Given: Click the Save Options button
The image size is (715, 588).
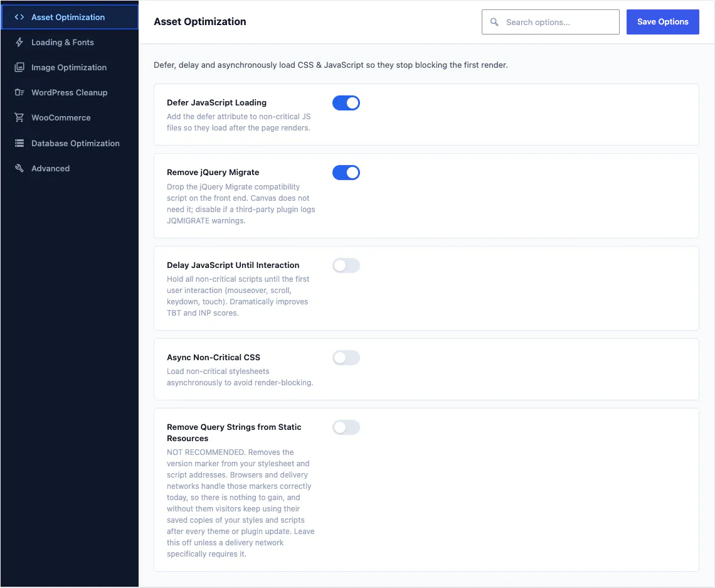Looking at the screenshot, I should [662, 22].
